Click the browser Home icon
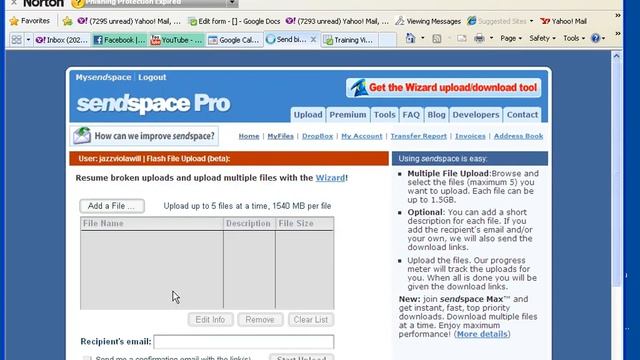The height and width of the screenshot is (360, 640). coord(410,38)
